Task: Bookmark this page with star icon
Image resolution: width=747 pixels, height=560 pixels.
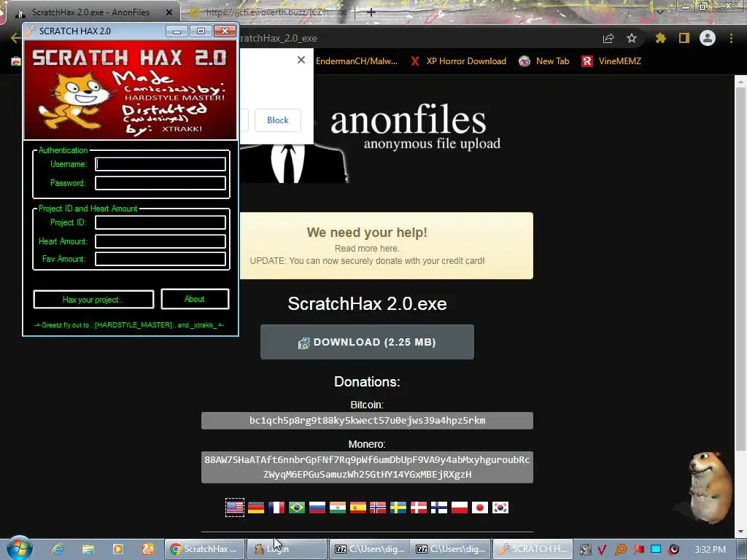Action: [632, 38]
